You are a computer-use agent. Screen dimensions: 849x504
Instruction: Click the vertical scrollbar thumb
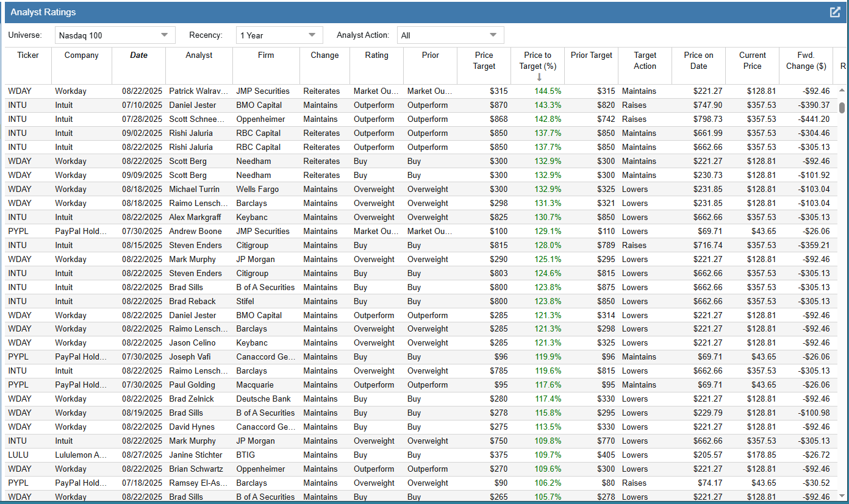coord(842,108)
